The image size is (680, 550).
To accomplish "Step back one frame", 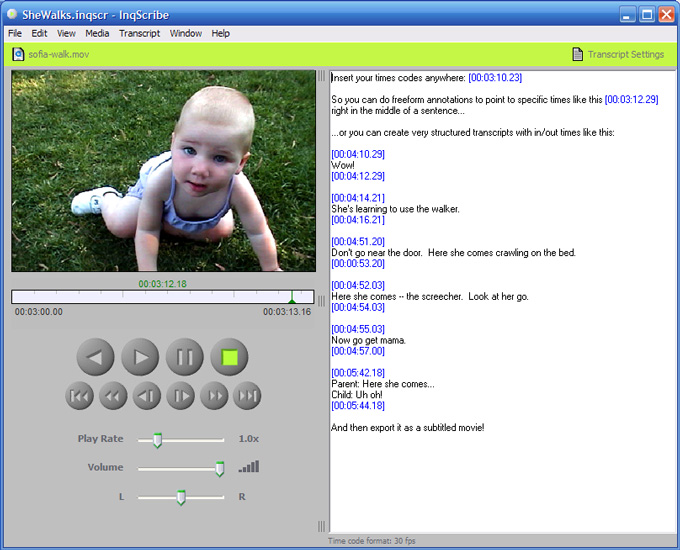I will 147,397.
